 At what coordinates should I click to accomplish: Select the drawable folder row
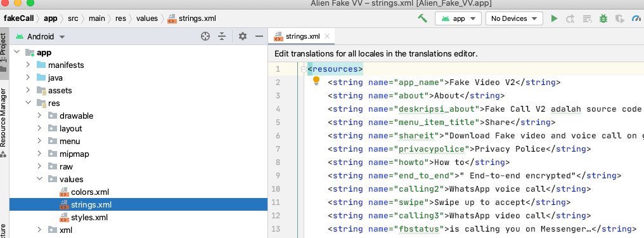pos(138,116)
